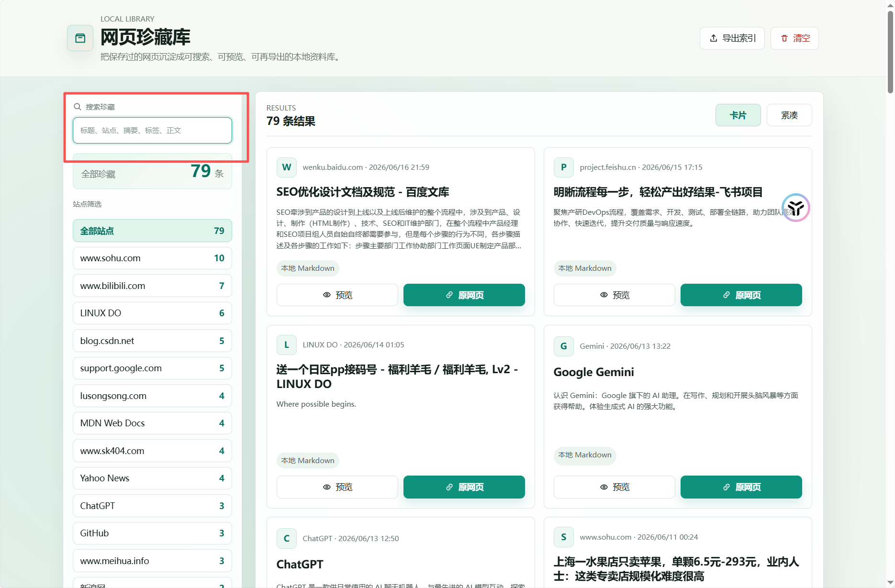Click 'LINUX DO · 2026/06/14 01:05' card text
895x588 pixels.
(354, 345)
